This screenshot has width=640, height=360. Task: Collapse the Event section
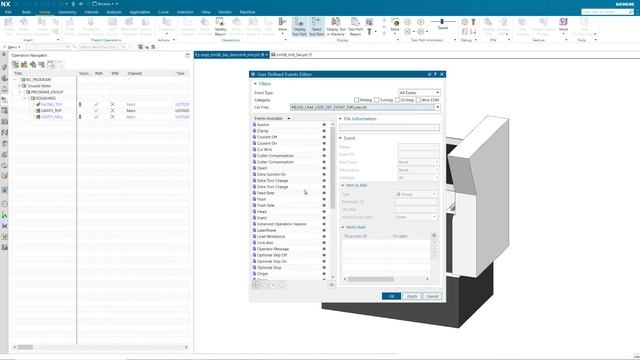[x=340, y=138]
